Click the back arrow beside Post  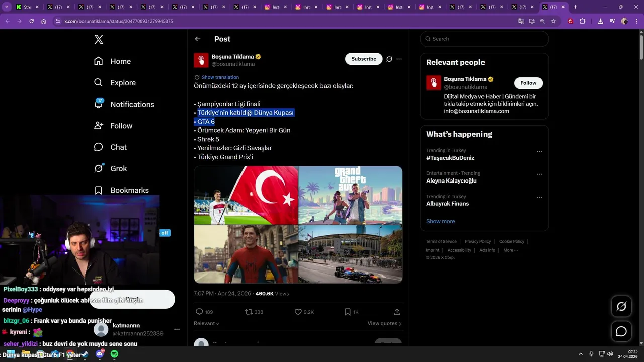click(x=198, y=39)
